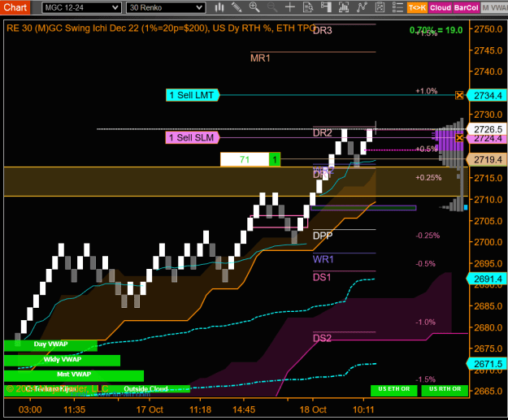Click the 17 Oct date on time axis

click(150, 409)
